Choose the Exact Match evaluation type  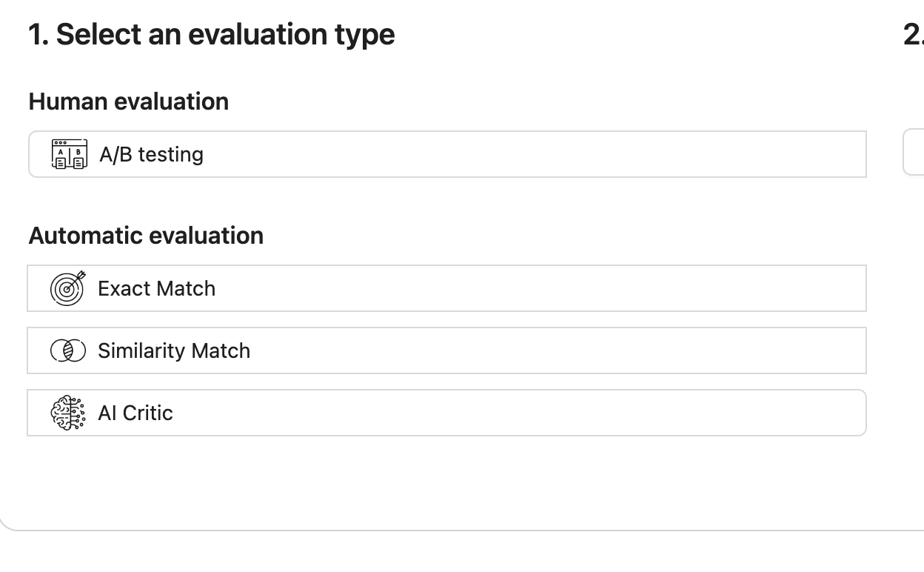click(x=446, y=288)
